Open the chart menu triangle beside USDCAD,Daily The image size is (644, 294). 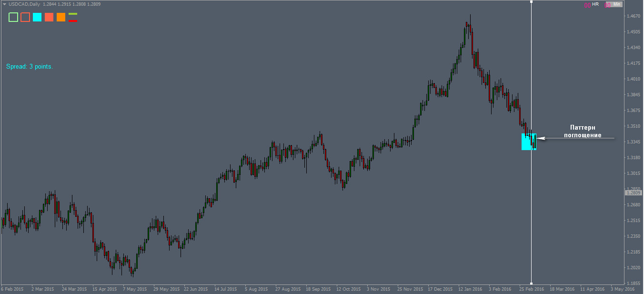[x=4, y=4]
